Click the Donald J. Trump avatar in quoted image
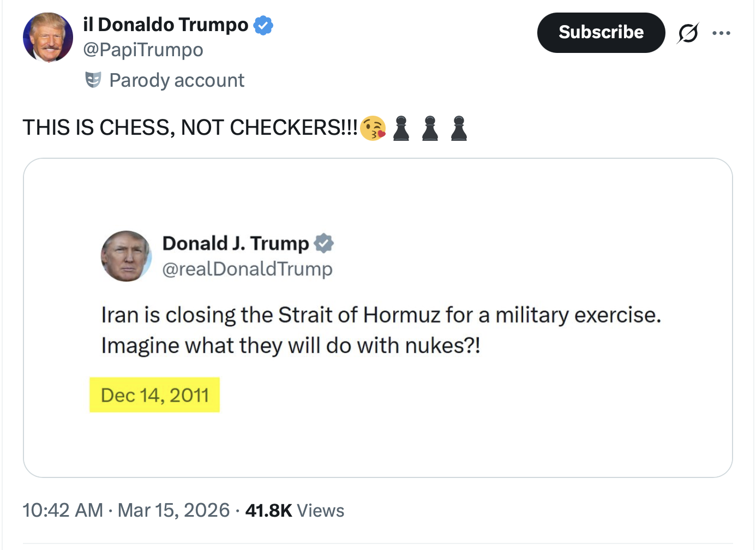Screen dimensions: 756x550 pyautogui.click(x=126, y=256)
